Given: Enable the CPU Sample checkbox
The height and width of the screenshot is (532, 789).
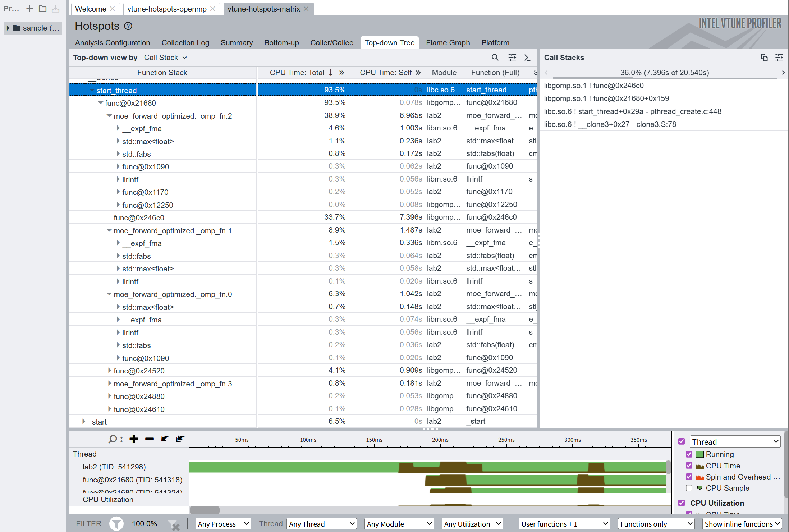Looking at the screenshot, I should click(689, 488).
